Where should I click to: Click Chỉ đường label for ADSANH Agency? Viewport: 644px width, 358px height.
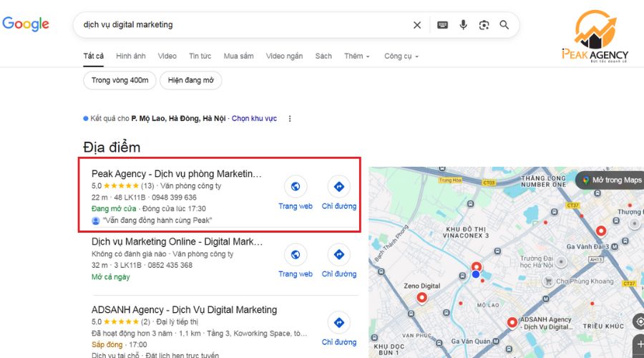339,342
